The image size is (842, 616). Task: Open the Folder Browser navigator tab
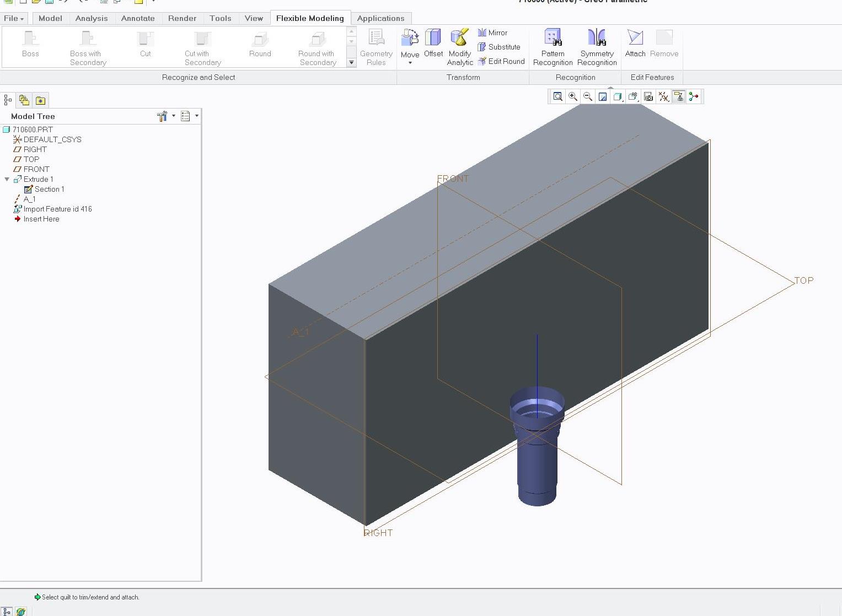coord(24,100)
